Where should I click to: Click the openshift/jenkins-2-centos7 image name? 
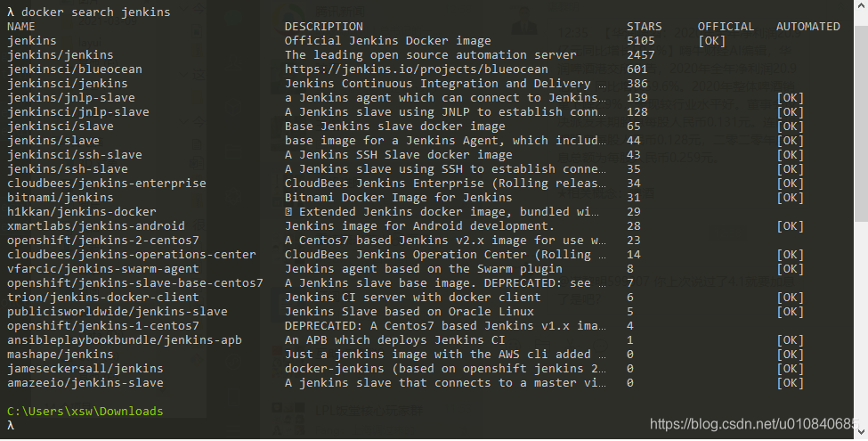click(x=103, y=241)
